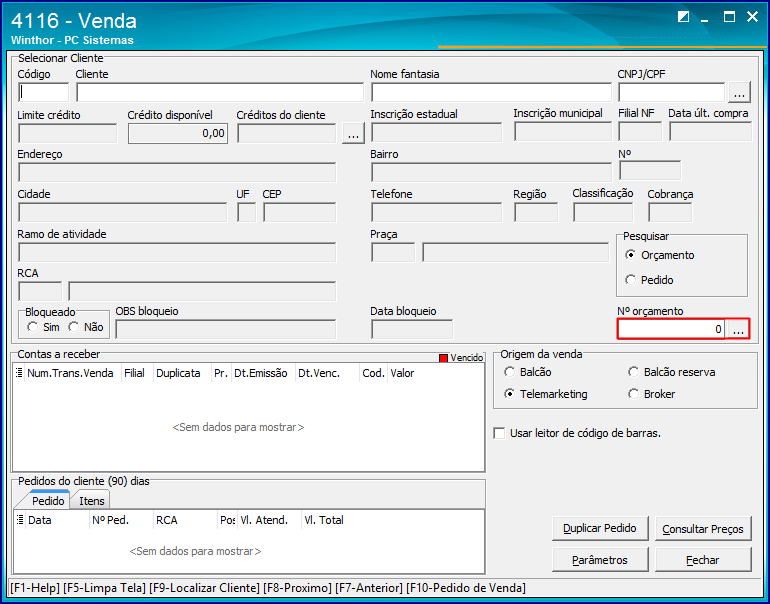Click the Data bloqueio field
The width and height of the screenshot is (770, 604).
[412, 329]
